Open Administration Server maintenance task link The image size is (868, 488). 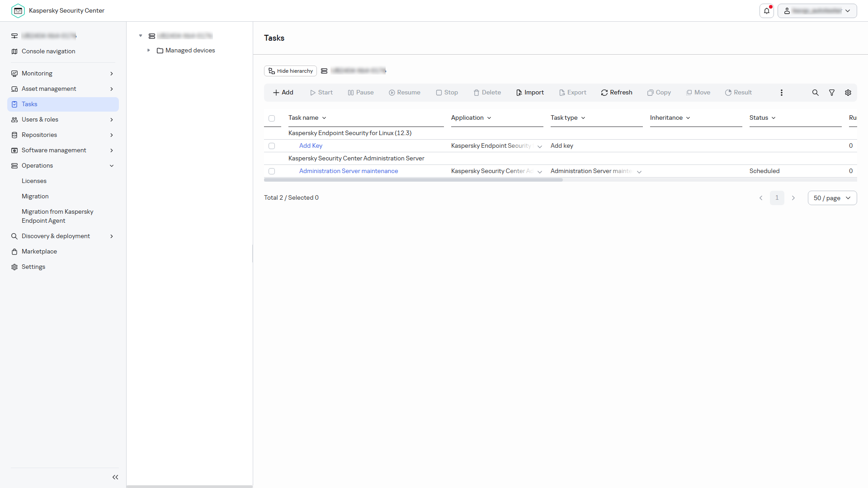(349, 171)
